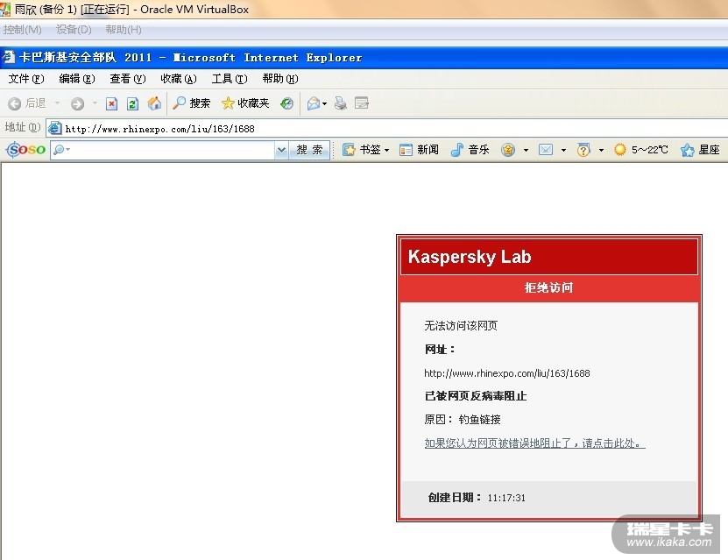Open the Back history dropdown arrow
Image resolution: width=728 pixels, height=560 pixels.
click(x=58, y=103)
